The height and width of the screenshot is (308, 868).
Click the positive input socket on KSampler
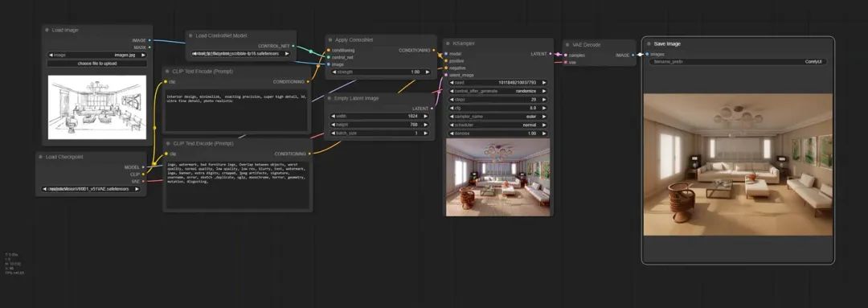[445, 61]
